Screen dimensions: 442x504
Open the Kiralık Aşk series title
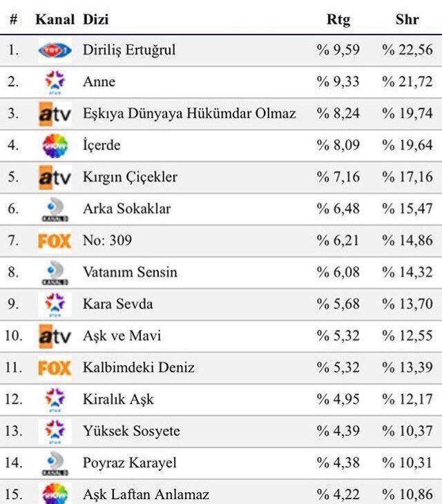(118, 399)
